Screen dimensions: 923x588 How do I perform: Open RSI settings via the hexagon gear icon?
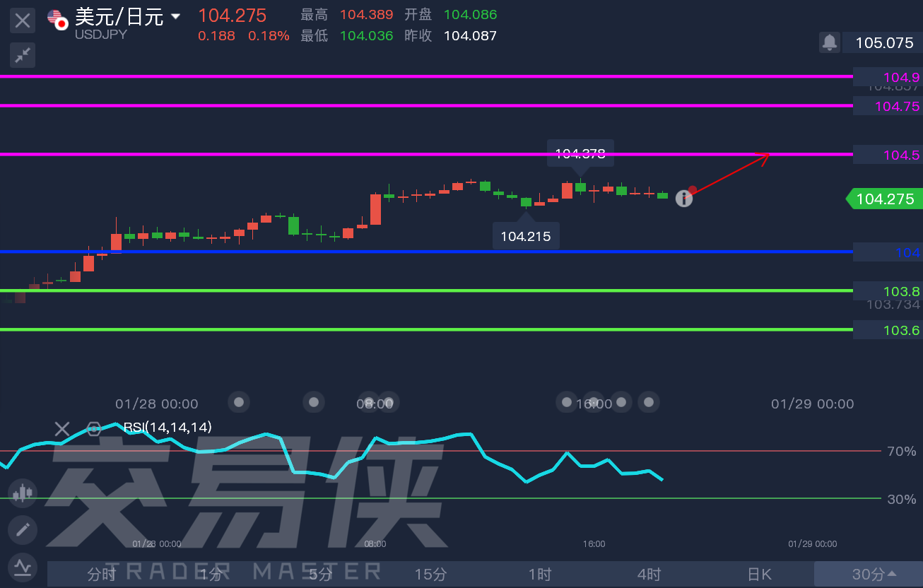[x=93, y=428]
